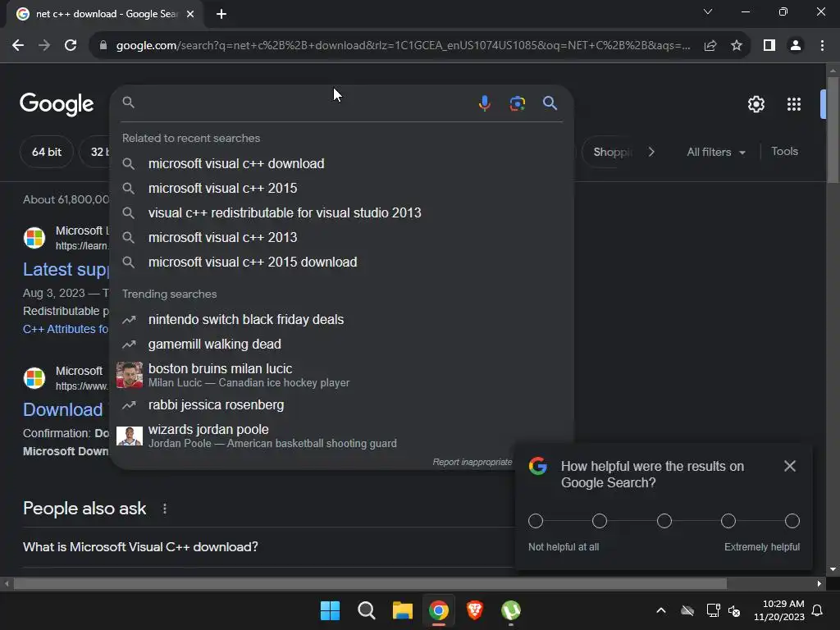Image resolution: width=840 pixels, height=630 pixels.
Task: Click the vertical page scrollbar thumb
Action: [833, 130]
